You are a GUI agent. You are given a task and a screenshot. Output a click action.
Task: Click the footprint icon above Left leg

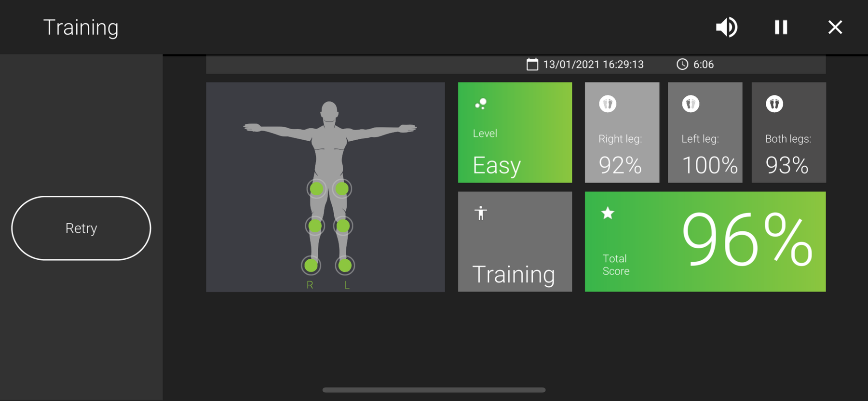click(691, 104)
